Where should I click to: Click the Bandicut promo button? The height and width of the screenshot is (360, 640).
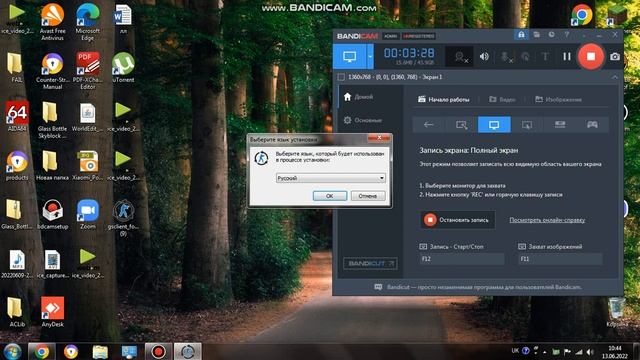(370, 264)
